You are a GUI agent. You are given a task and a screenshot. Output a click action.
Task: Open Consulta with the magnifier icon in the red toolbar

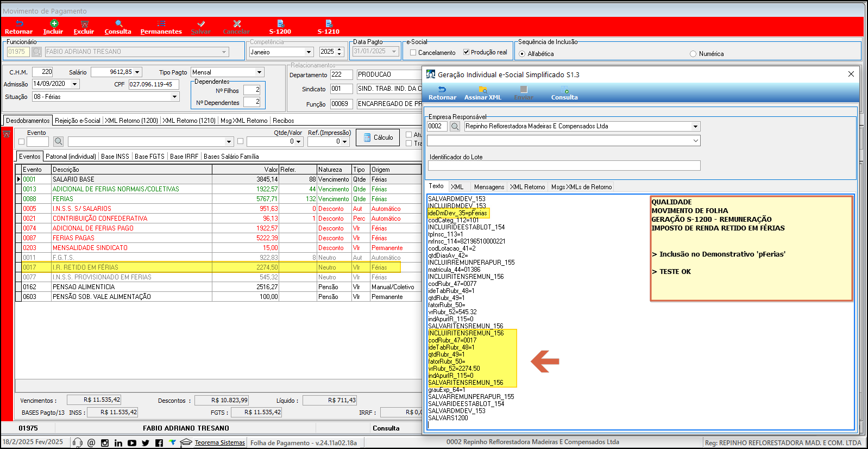pyautogui.click(x=118, y=23)
